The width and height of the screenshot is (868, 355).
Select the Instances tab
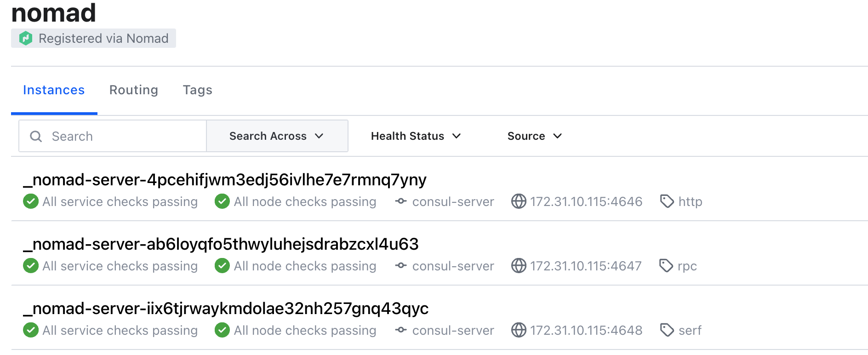[54, 90]
